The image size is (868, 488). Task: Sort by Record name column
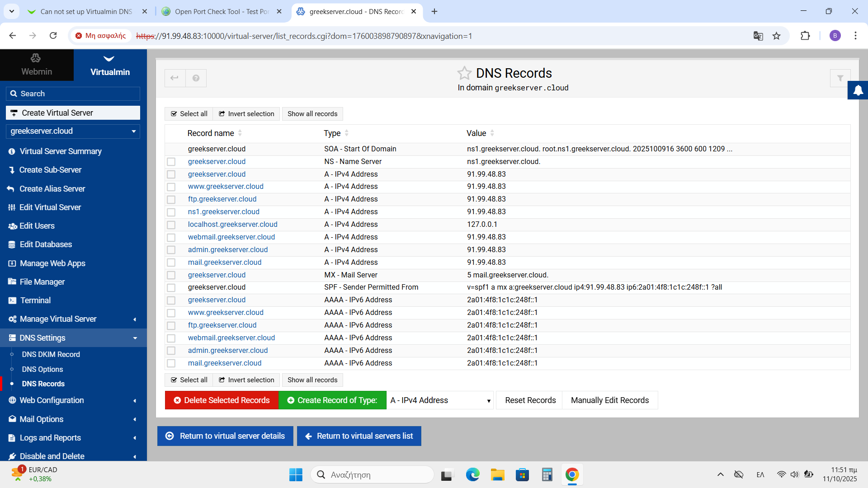(x=211, y=133)
